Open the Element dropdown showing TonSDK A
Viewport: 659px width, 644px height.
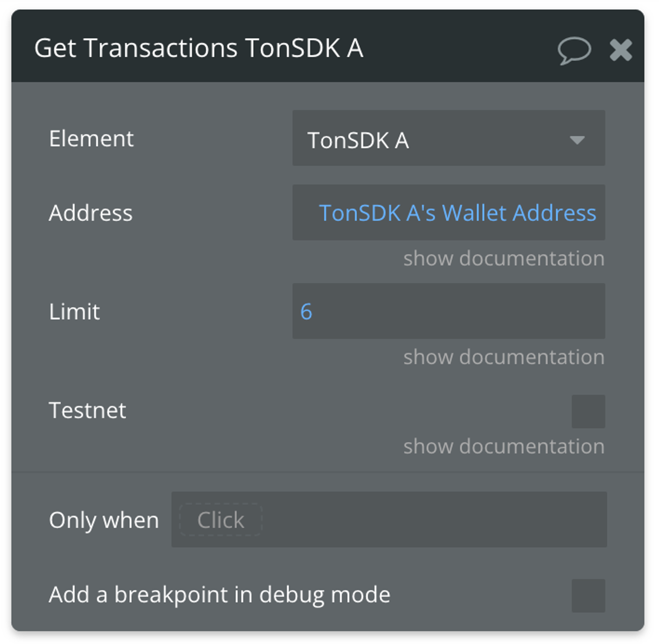pos(448,138)
